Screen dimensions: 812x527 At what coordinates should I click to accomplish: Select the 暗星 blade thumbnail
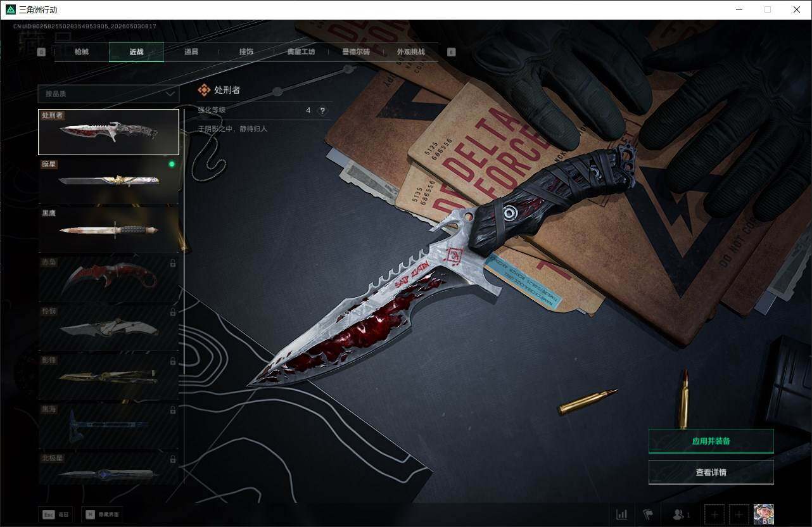click(108, 181)
